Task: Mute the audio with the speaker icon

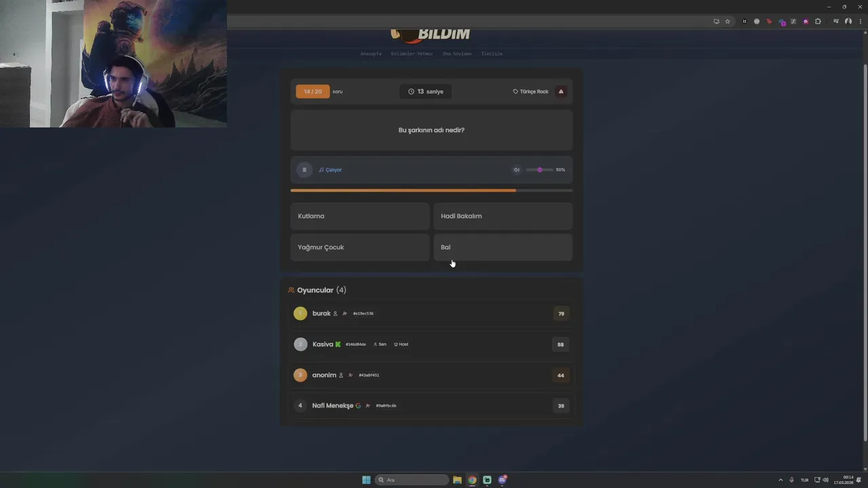Action: (516, 169)
